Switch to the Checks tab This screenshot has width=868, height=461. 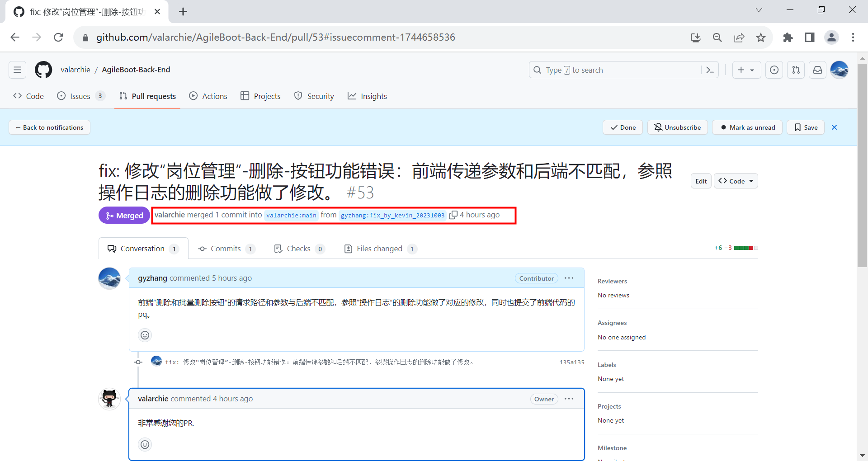[x=300, y=249]
